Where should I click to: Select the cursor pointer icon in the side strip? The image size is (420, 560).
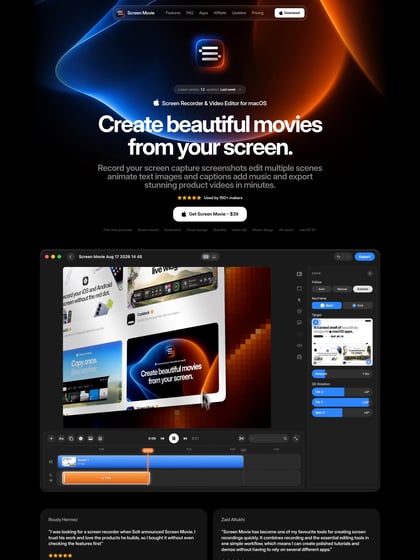(299, 300)
